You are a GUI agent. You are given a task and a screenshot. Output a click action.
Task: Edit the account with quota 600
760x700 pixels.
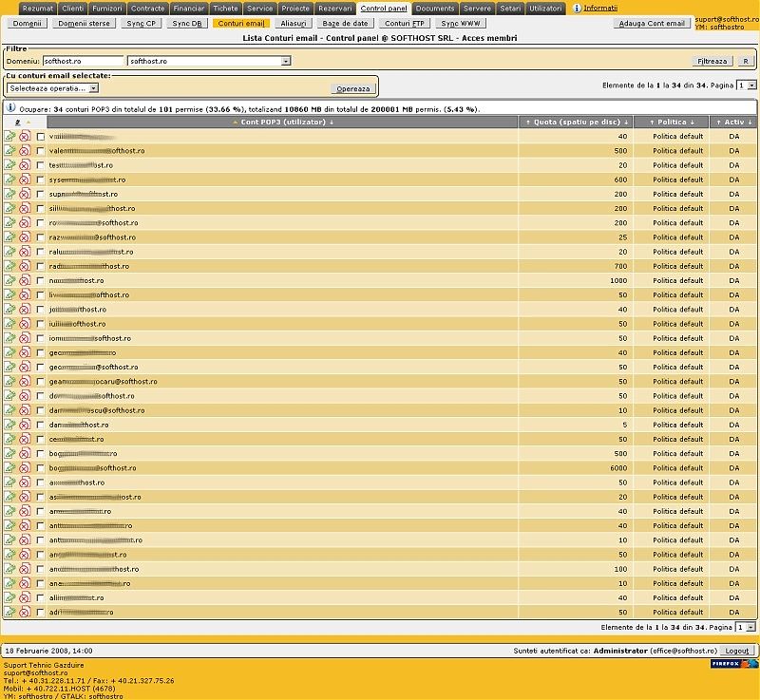pyautogui.click(x=9, y=180)
